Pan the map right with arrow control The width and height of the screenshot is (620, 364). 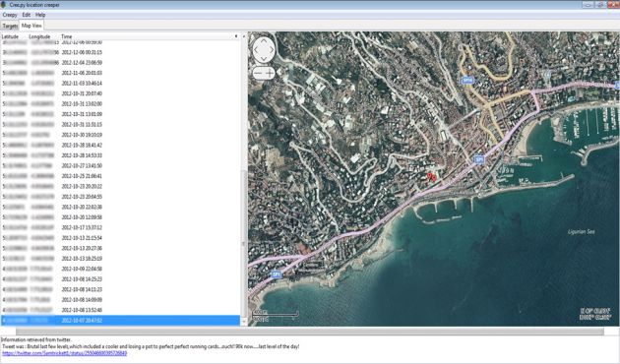click(272, 50)
